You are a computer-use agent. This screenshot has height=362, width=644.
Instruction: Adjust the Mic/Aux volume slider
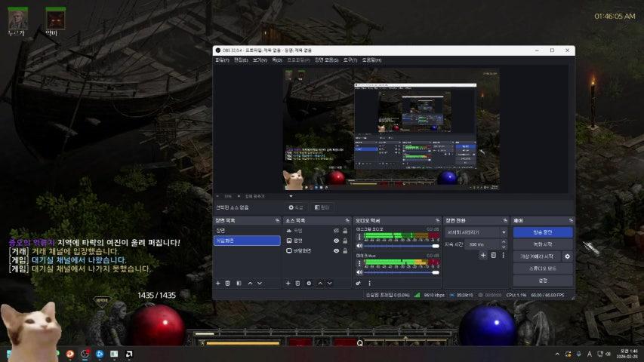402,272
